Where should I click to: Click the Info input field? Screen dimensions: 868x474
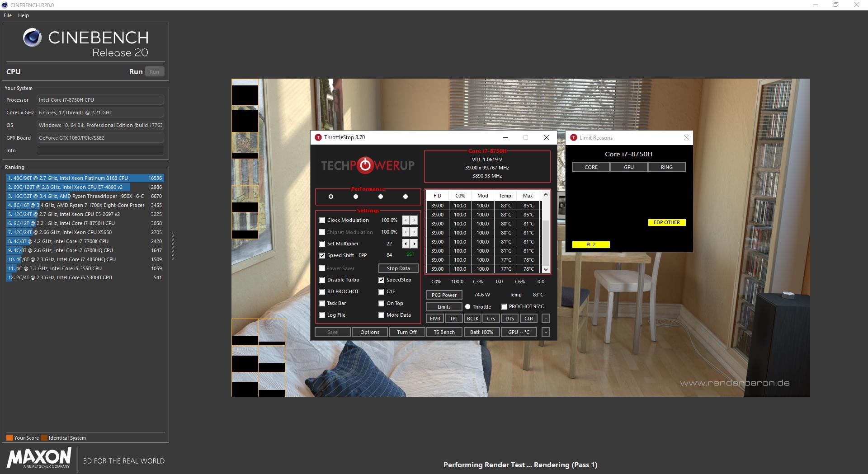(x=100, y=150)
